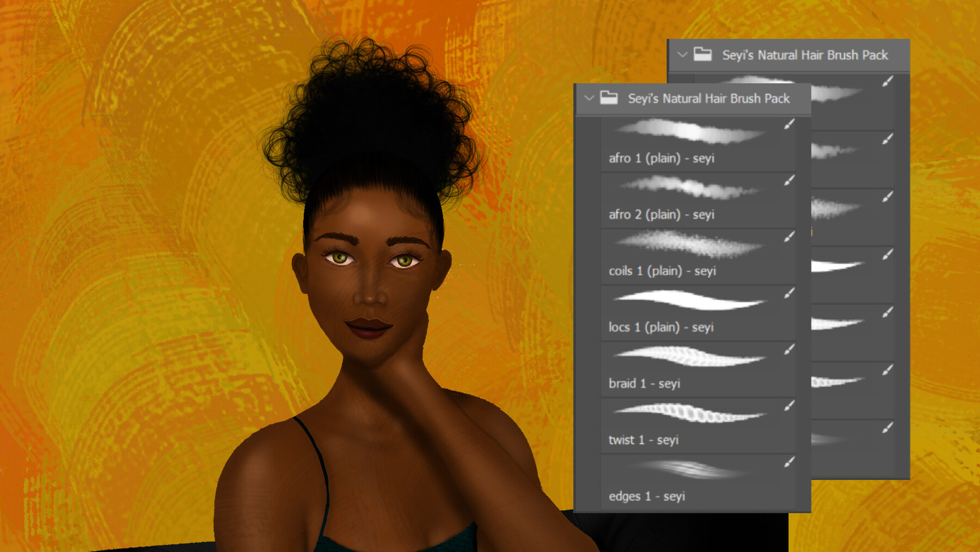Click the fourth brush tool icon in rear panel

click(888, 254)
